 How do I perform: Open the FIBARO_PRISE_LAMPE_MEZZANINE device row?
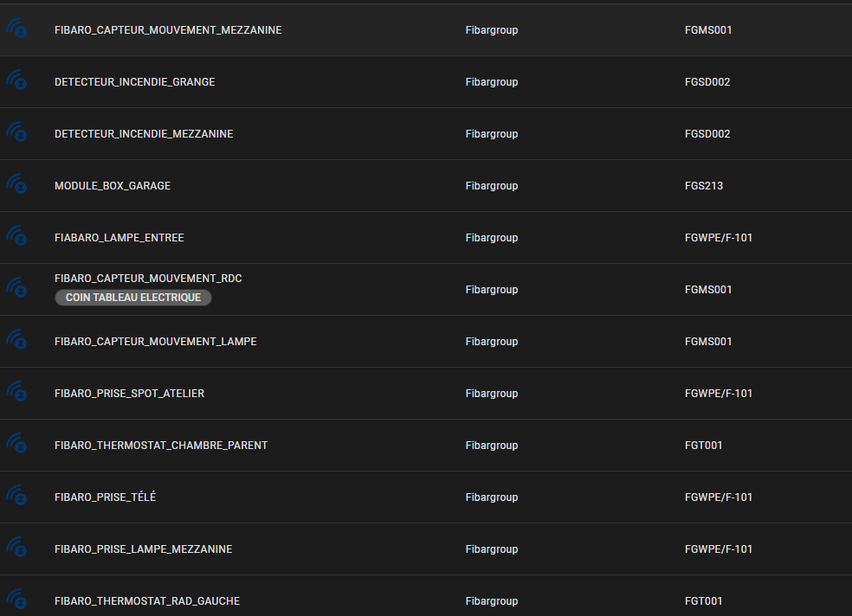click(x=426, y=549)
